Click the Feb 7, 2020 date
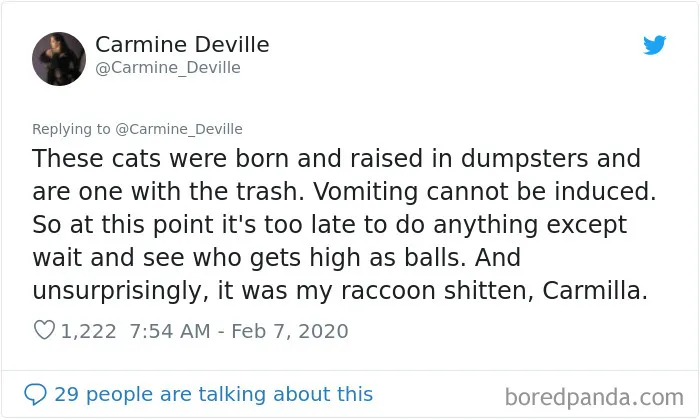700x419 pixels. click(290, 331)
